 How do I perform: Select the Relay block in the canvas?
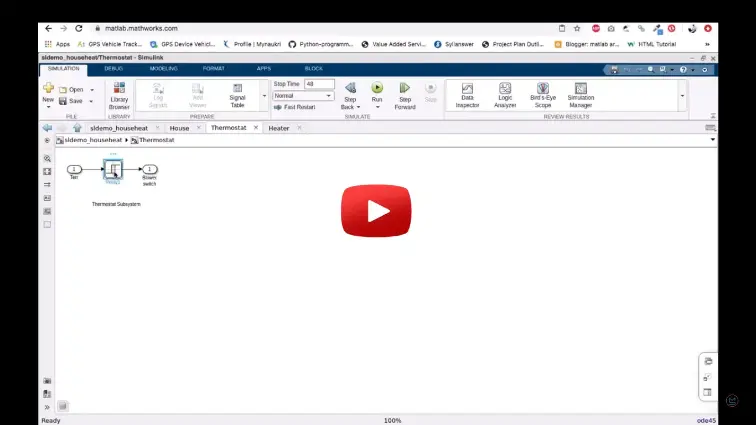click(112, 170)
